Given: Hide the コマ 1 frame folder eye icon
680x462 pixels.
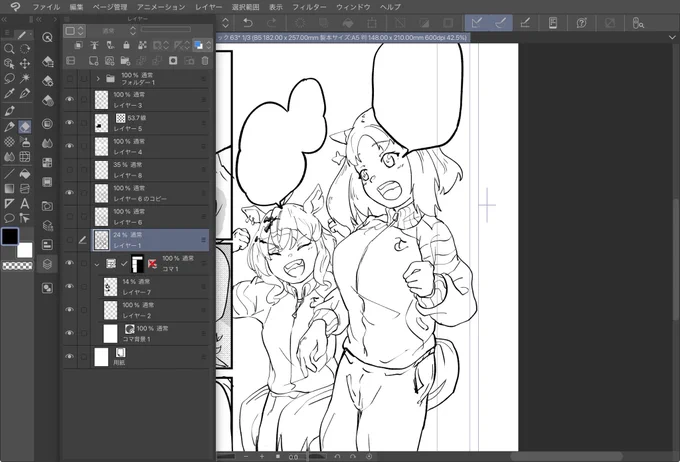Looking at the screenshot, I should tap(69, 263).
